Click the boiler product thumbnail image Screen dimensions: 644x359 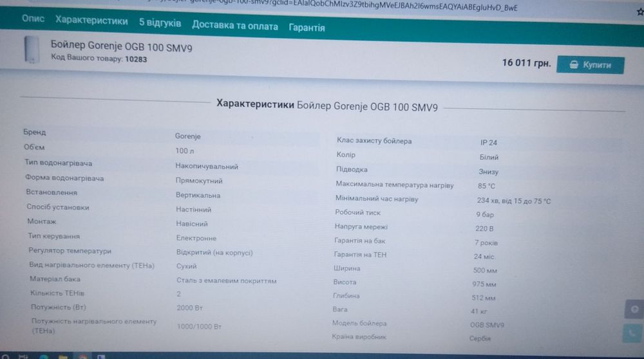pos(32,50)
